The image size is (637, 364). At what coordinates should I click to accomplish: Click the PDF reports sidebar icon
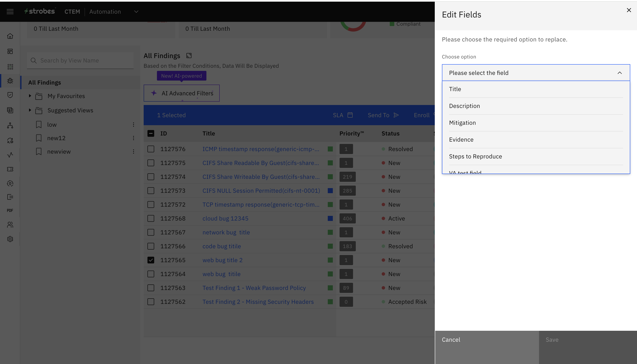coord(10,210)
